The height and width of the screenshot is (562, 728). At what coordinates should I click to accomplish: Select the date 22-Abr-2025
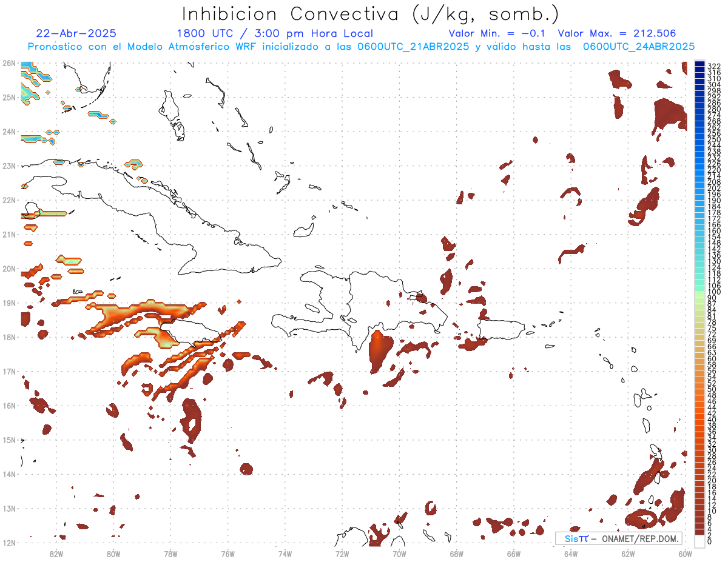pyautogui.click(x=76, y=34)
